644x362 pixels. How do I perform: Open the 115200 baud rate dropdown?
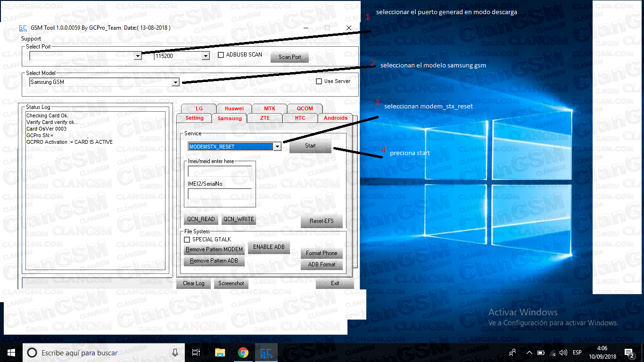[x=205, y=56]
